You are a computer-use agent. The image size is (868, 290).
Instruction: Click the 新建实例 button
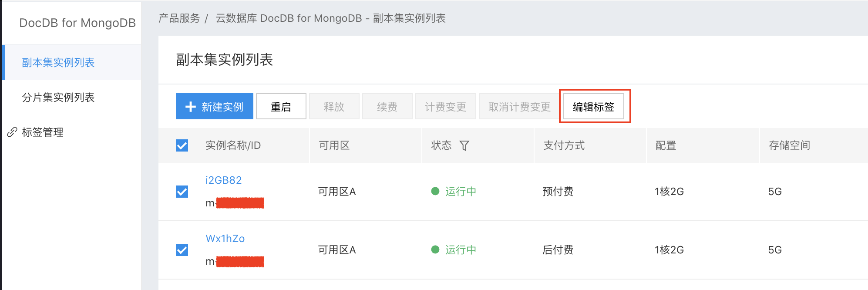tap(215, 106)
